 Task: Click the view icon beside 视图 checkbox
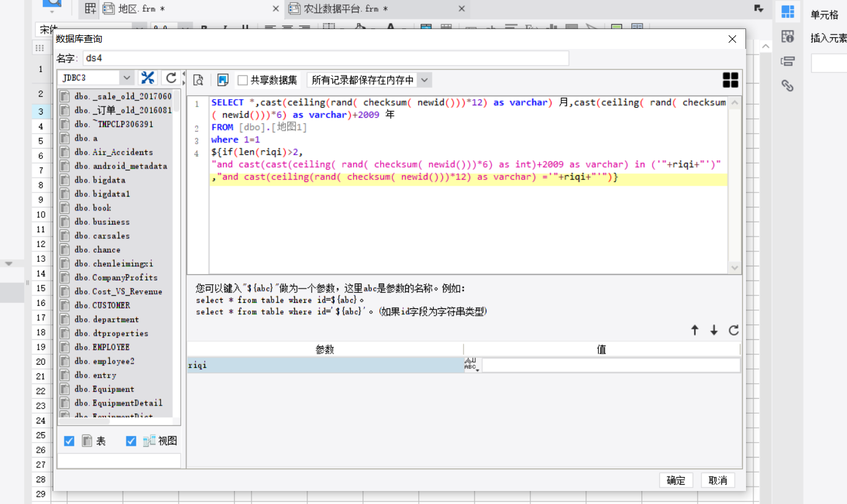point(149,441)
